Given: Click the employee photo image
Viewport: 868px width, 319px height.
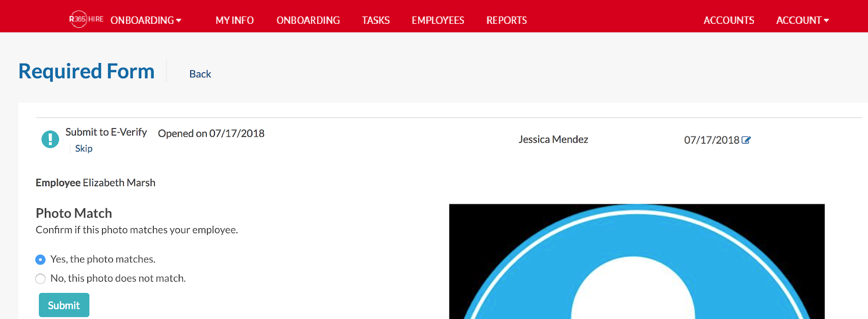Looking at the screenshot, I should (x=637, y=261).
